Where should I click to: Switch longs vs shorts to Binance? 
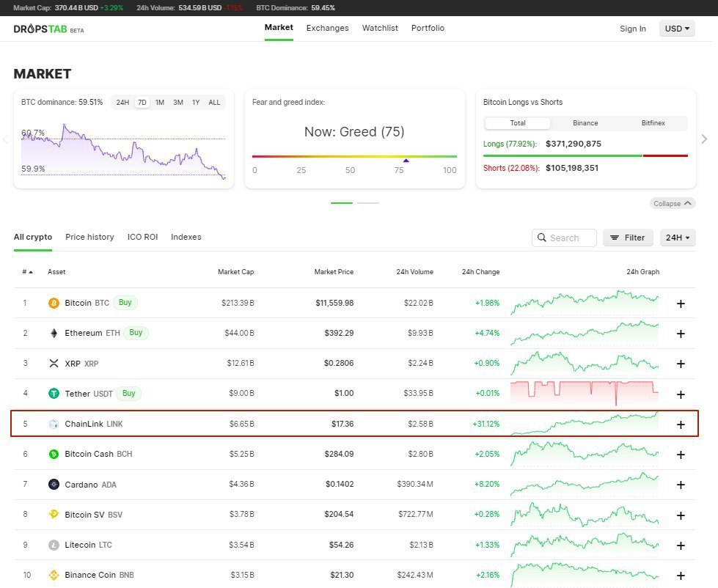[x=585, y=123]
